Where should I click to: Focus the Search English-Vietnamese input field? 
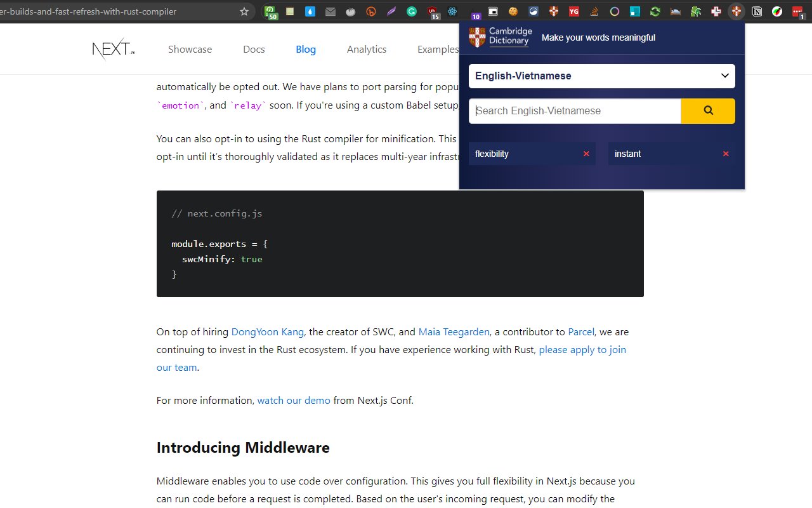coord(574,111)
